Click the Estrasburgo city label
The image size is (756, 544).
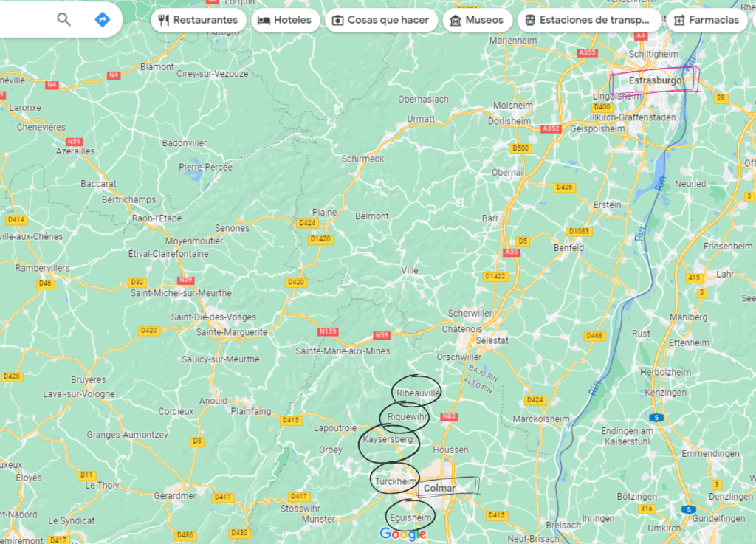[x=655, y=80]
